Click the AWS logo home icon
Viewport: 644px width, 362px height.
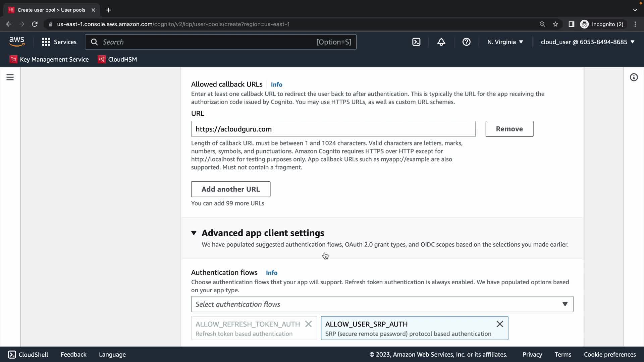[17, 42]
